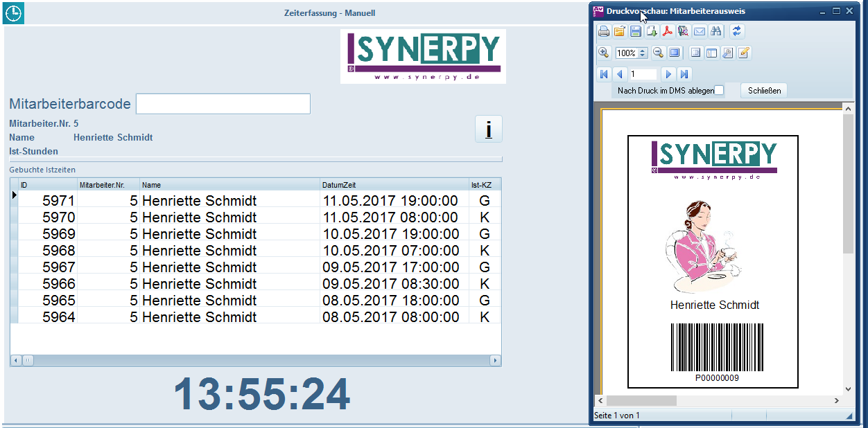Sort table by the DatumZeit column header
Screen dimensions: 868x428
pyautogui.click(x=394, y=185)
